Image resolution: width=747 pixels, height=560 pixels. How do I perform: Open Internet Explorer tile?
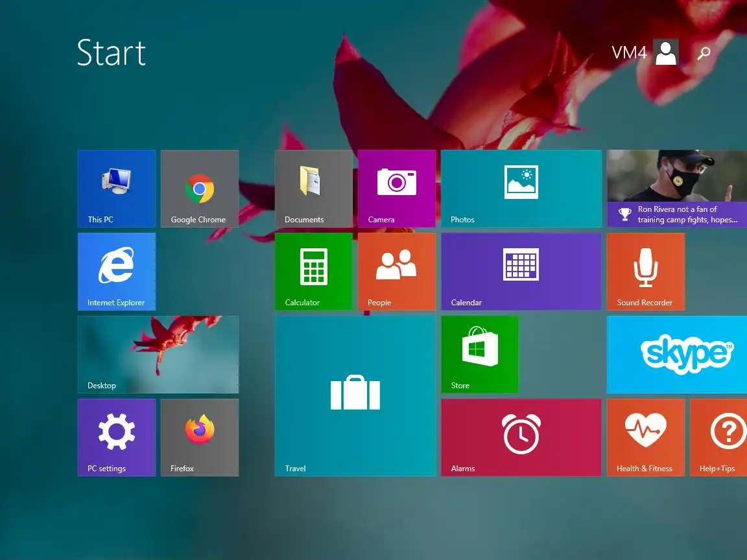pos(117,272)
